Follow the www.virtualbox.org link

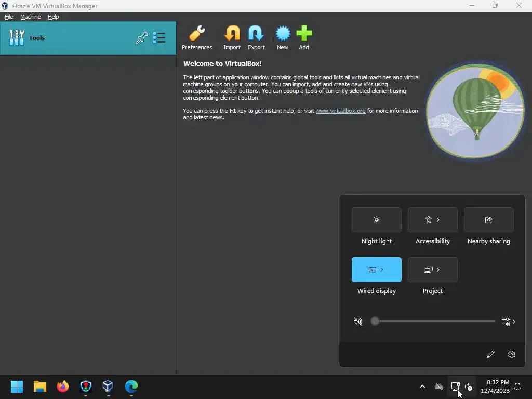340,111
